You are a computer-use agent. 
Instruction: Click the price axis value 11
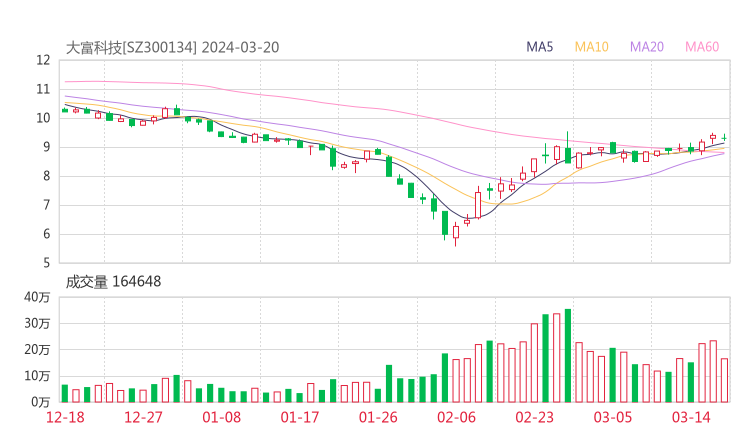pyautogui.click(x=43, y=89)
